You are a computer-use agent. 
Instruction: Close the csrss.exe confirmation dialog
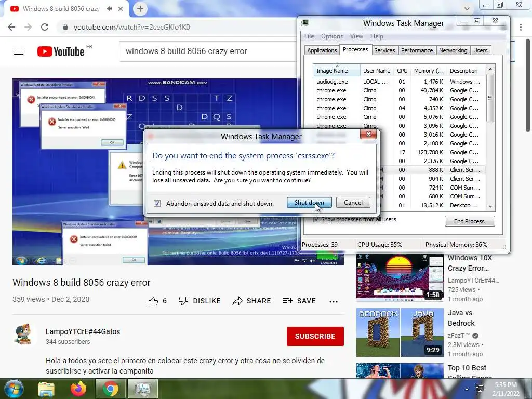pos(368,135)
